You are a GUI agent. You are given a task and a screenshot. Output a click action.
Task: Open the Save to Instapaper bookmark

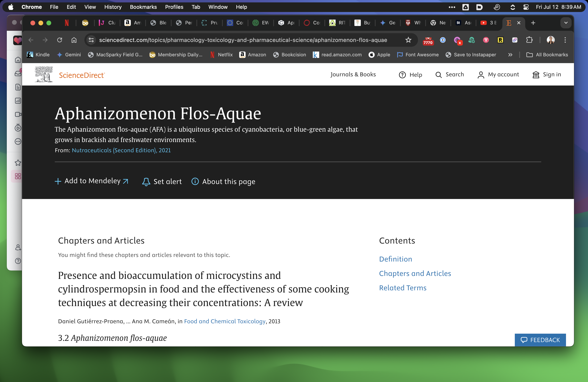click(471, 55)
